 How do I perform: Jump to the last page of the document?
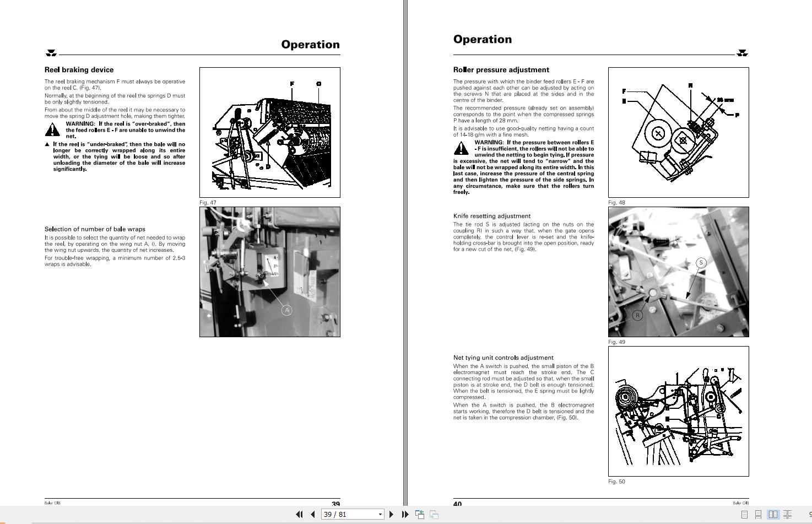(x=405, y=514)
